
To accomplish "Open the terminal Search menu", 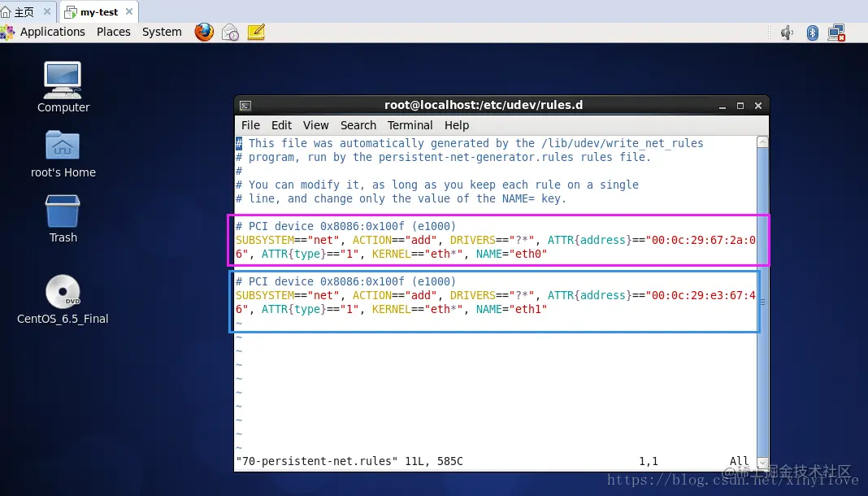I will click(358, 126).
